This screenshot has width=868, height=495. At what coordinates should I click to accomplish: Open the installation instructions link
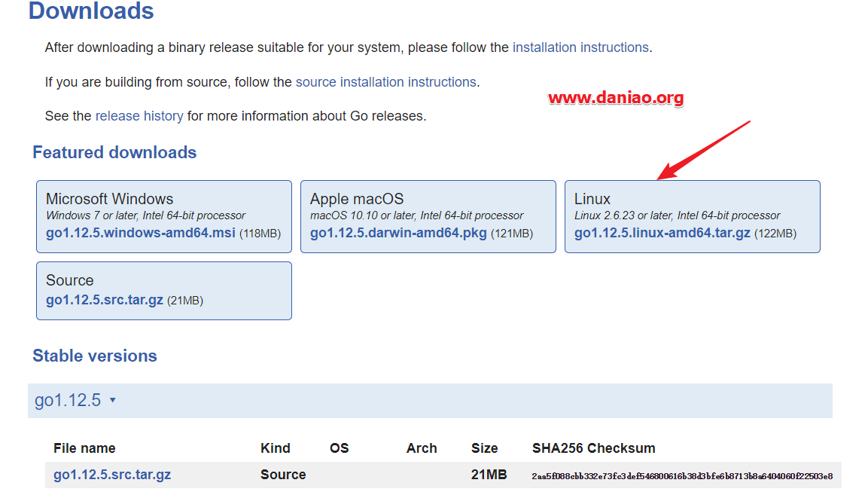pos(580,47)
